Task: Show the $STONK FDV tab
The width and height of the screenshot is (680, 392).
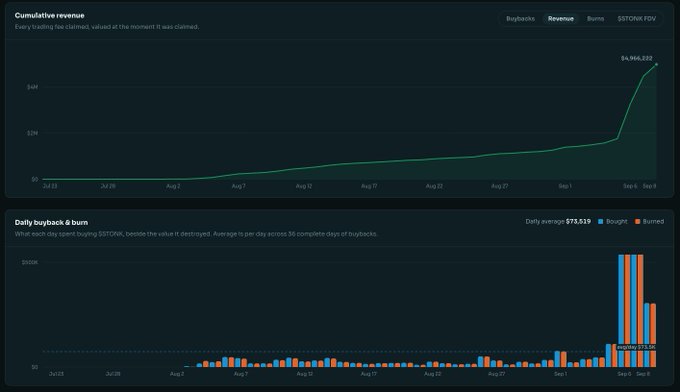Action: [x=636, y=19]
